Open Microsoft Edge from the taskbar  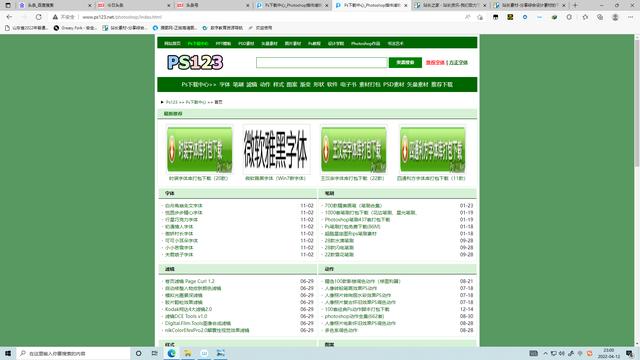171,353
